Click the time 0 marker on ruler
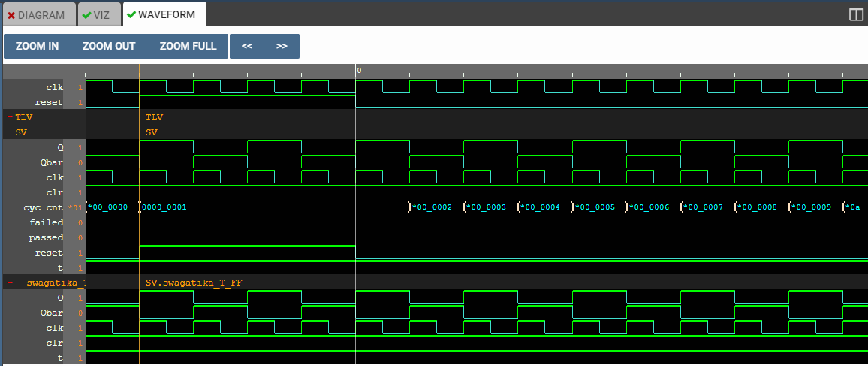868x366 pixels. (359, 71)
